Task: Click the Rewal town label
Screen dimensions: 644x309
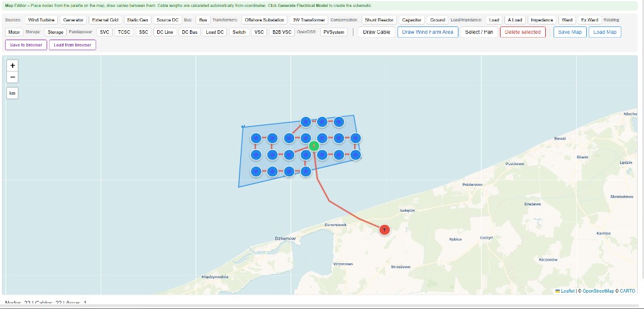Action: [x=560, y=138]
